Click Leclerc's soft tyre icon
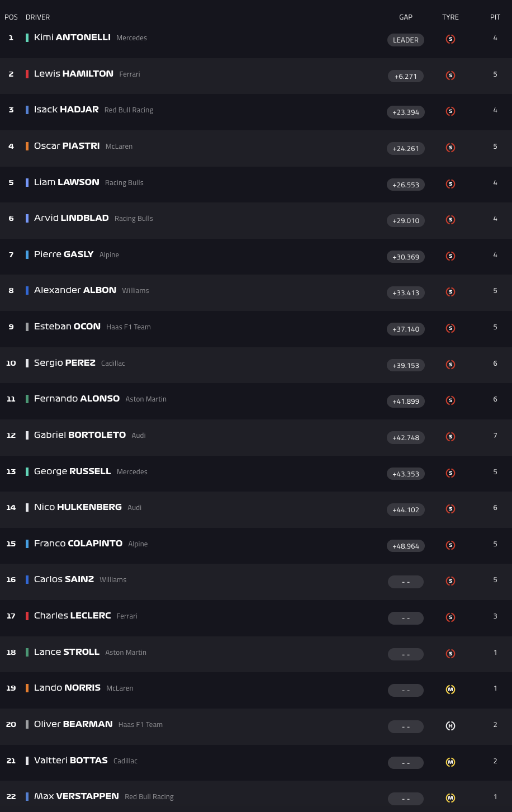 pos(451,617)
